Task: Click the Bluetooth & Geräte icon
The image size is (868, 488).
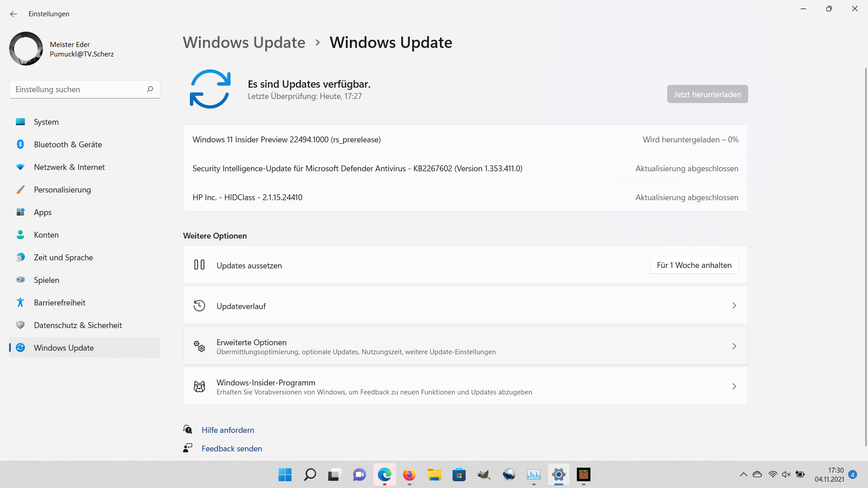Action: (20, 144)
